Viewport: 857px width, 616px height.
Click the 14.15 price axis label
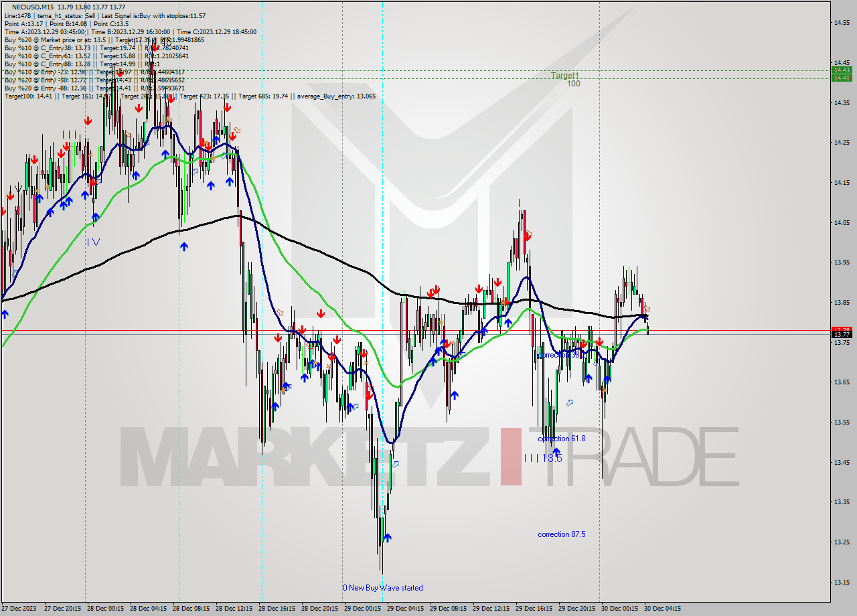click(x=842, y=182)
